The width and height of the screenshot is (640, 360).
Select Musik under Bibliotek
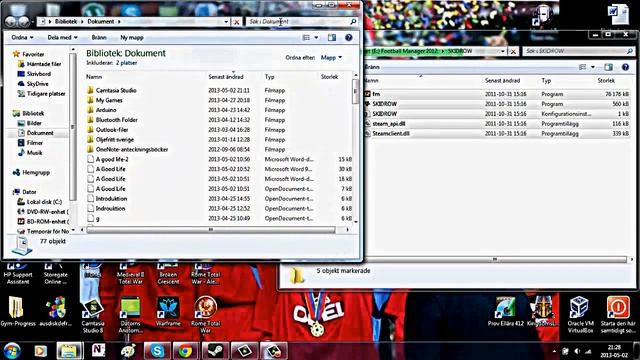34,153
